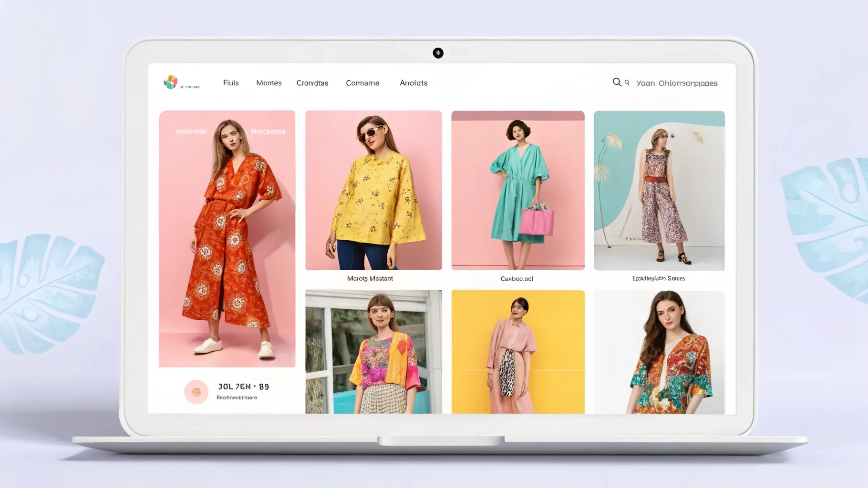This screenshot has height=488, width=868.
Task: Open the pink and yellow patchwork top photo
Action: click(373, 351)
